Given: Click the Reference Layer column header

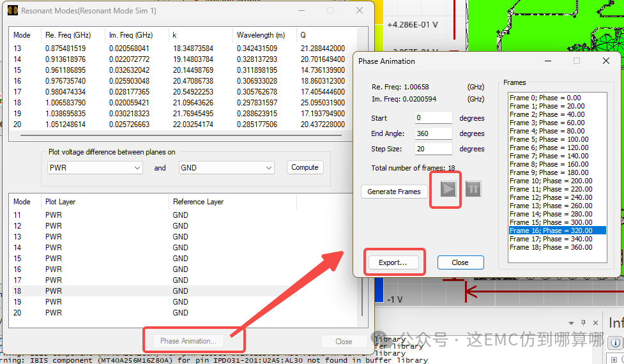Looking at the screenshot, I should tap(233, 202).
